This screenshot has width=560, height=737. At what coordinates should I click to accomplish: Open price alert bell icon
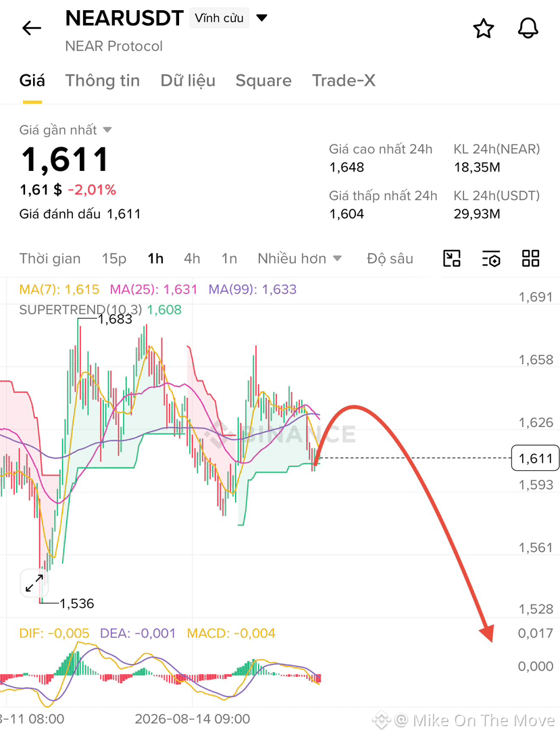click(x=528, y=28)
